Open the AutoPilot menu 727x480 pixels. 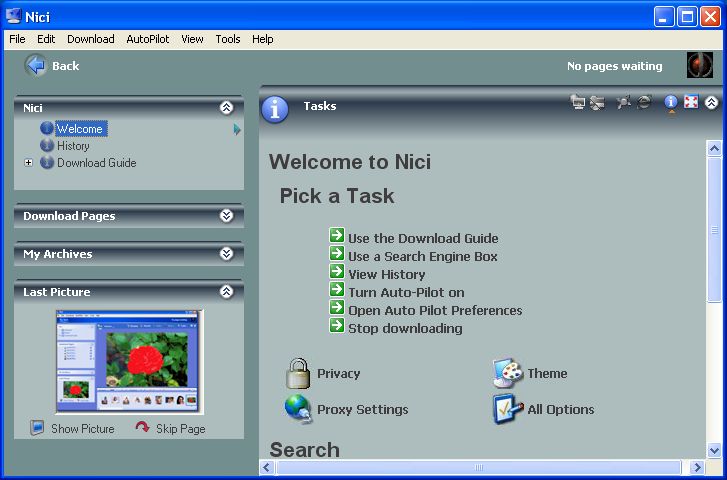coord(148,39)
